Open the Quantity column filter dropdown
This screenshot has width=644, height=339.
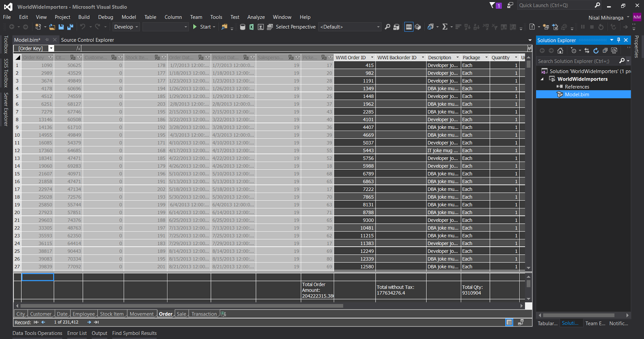click(516, 57)
